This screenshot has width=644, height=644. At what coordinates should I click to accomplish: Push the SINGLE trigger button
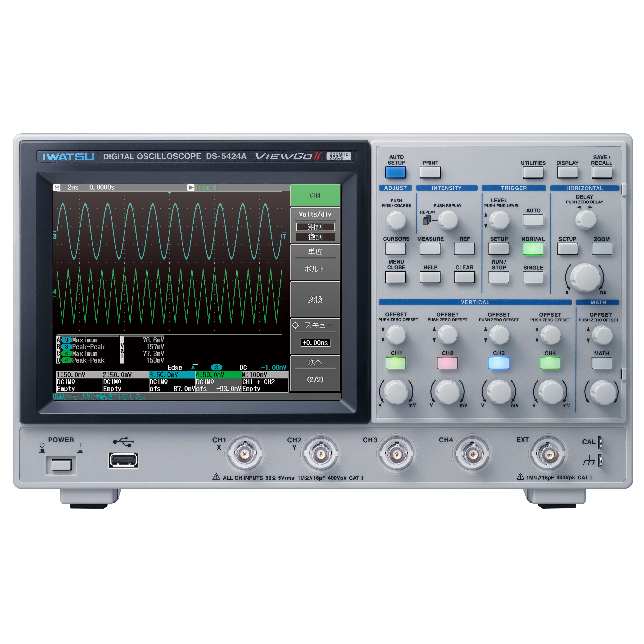(533, 277)
